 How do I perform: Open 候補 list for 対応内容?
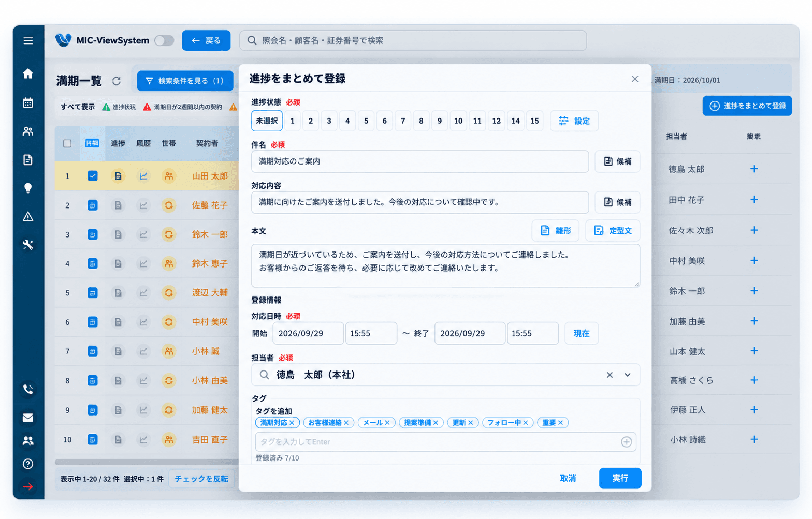click(617, 202)
